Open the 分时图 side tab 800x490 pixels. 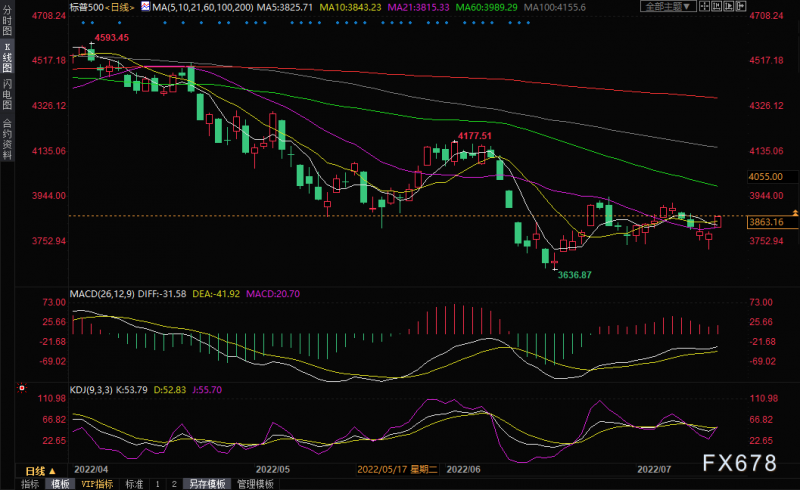[x=7, y=20]
